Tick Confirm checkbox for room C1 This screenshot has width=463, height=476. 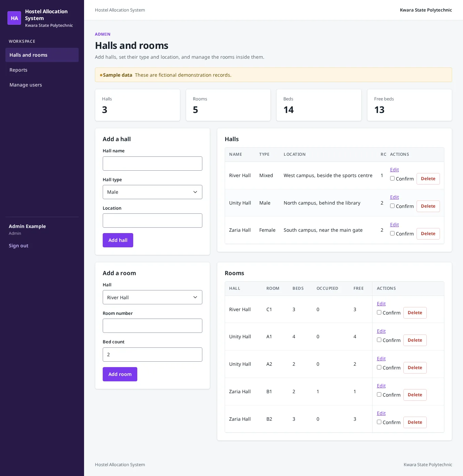(x=379, y=312)
